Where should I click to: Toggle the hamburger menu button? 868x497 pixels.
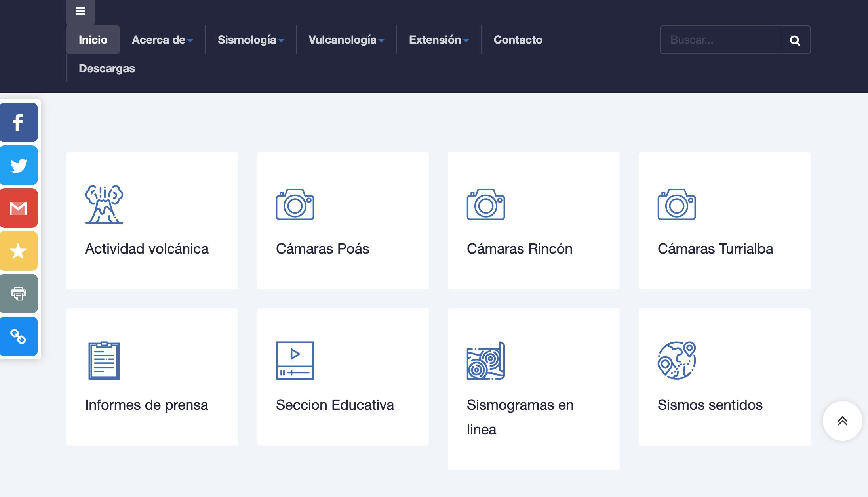pyautogui.click(x=80, y=11)
